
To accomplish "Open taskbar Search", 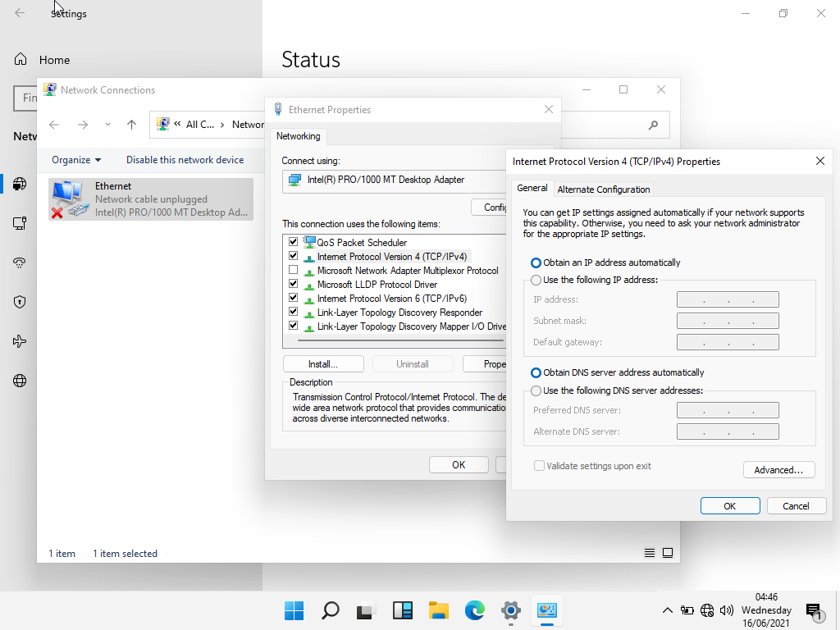I will click(330, 610).
